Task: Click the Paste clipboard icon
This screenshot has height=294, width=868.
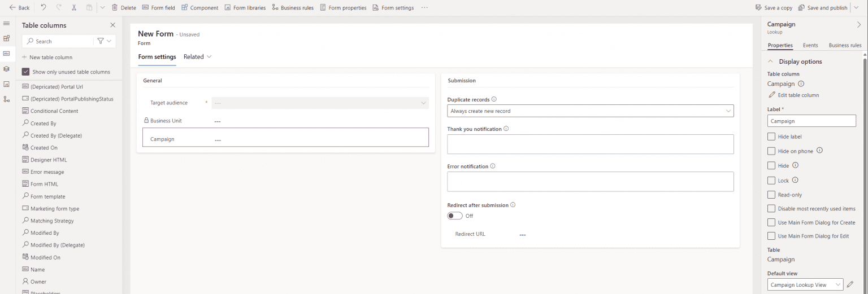Action: [89, 7]
